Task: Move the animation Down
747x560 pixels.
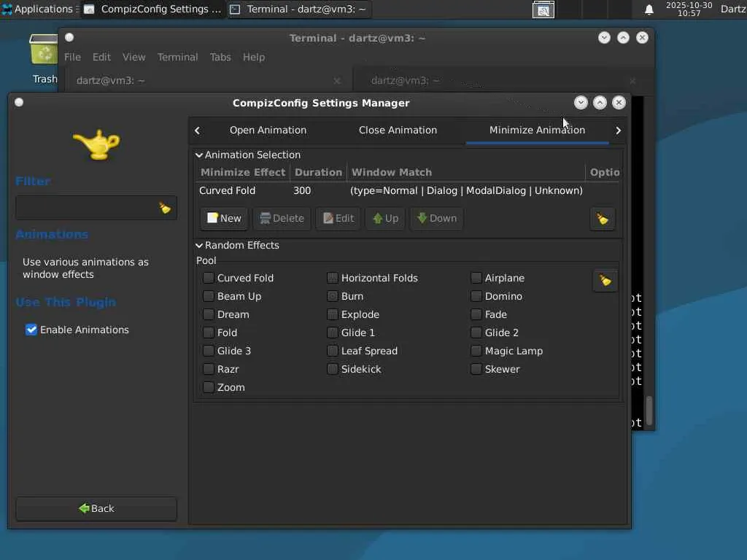Action: (x=437, y=219)
